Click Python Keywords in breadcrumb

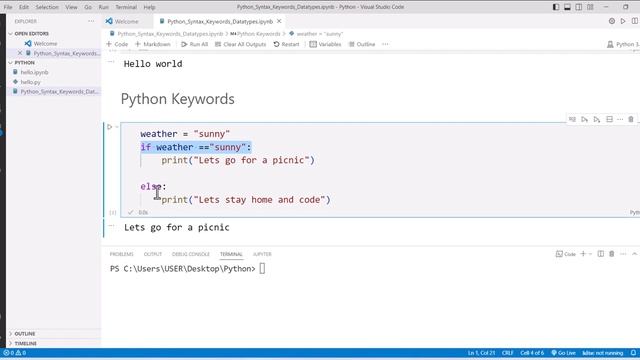click(x=259, y=34)
